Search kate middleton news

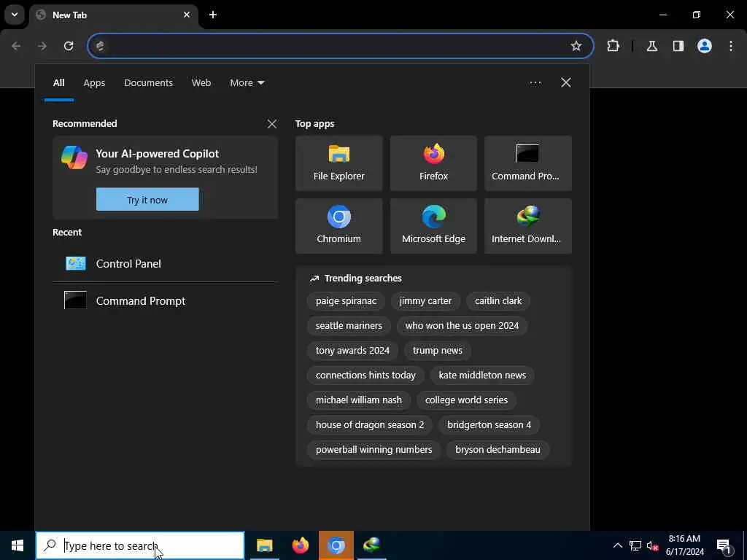tap(482, 376)
